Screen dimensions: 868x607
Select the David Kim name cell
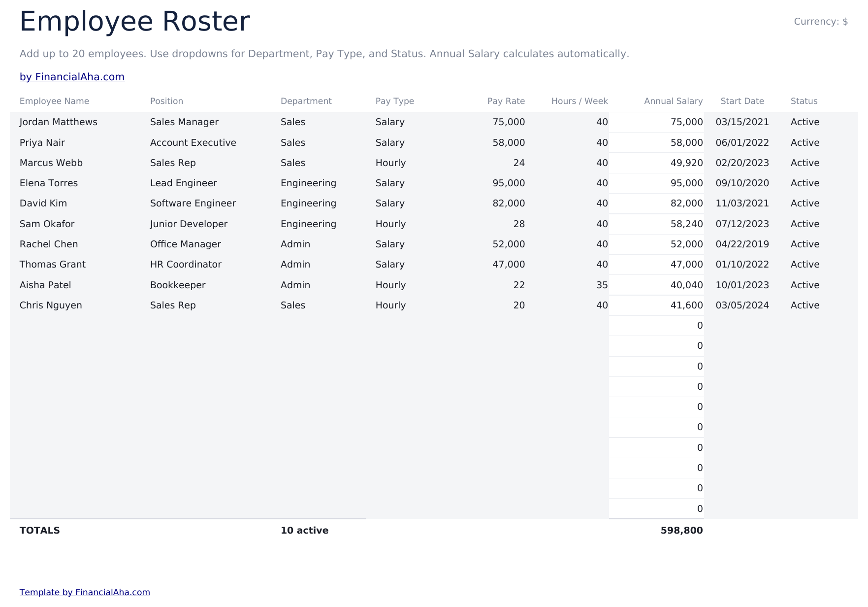[75, 203]
